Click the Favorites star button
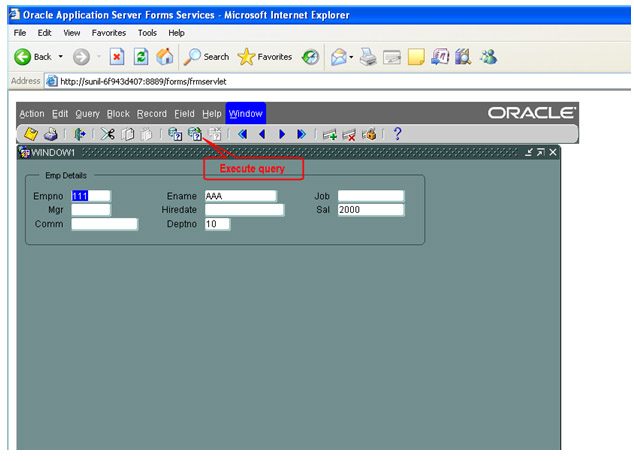Screen dimensions: 634x461 click(x=265, y=57)
